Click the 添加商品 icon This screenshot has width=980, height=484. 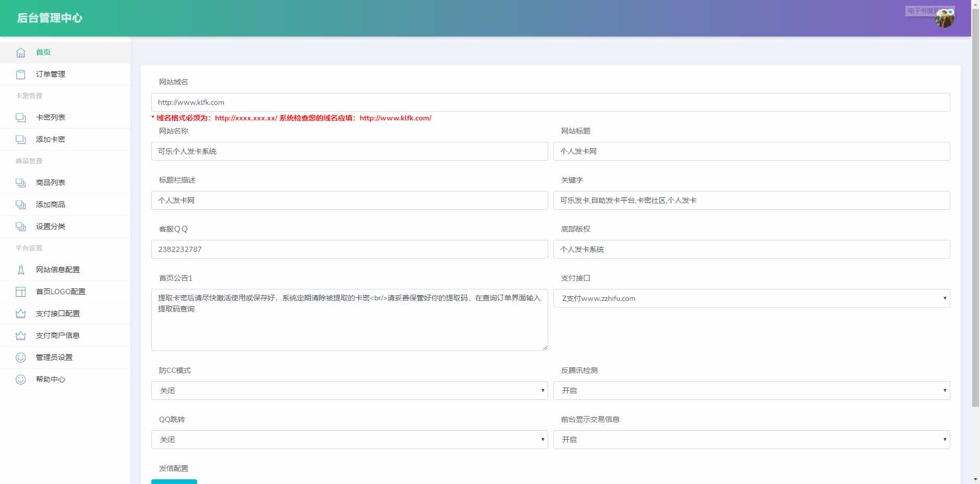pos(21,204)
